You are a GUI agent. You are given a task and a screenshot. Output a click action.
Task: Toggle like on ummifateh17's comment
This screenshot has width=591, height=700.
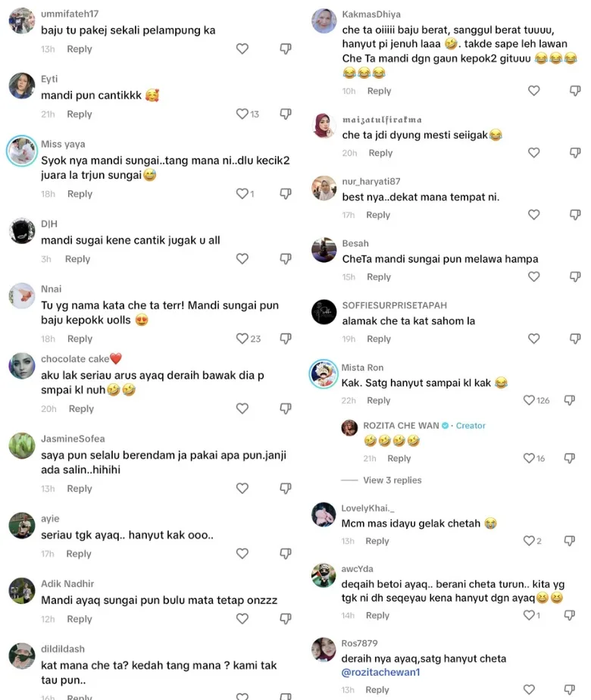242,48
